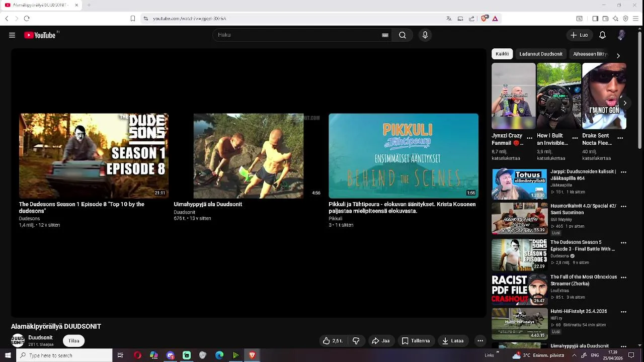The width and height of the screenshot is (644, 362).
Task: Select the Ladannut Duudsonit chip
Action: [x=541, y=54]
